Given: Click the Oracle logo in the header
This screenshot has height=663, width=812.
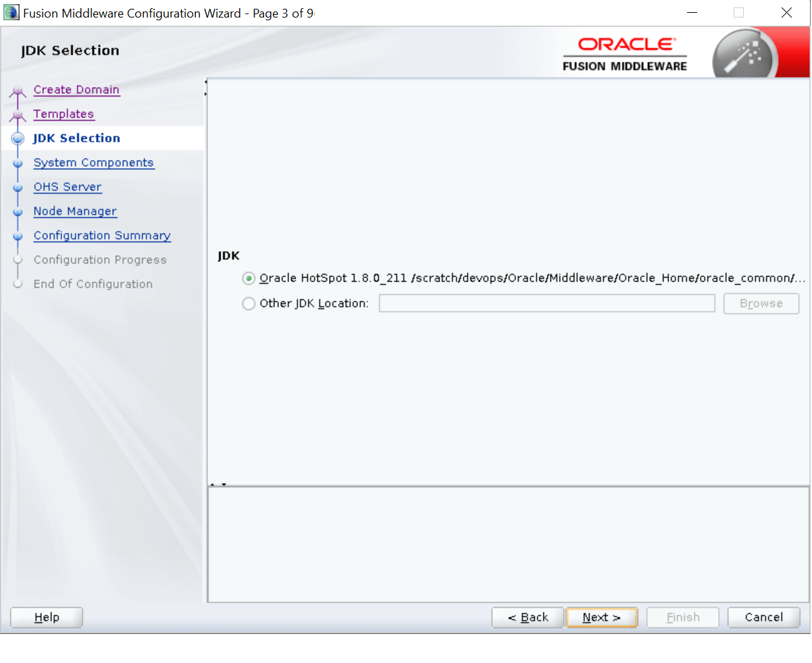Looking at the screenshot, I should [624, 45].
